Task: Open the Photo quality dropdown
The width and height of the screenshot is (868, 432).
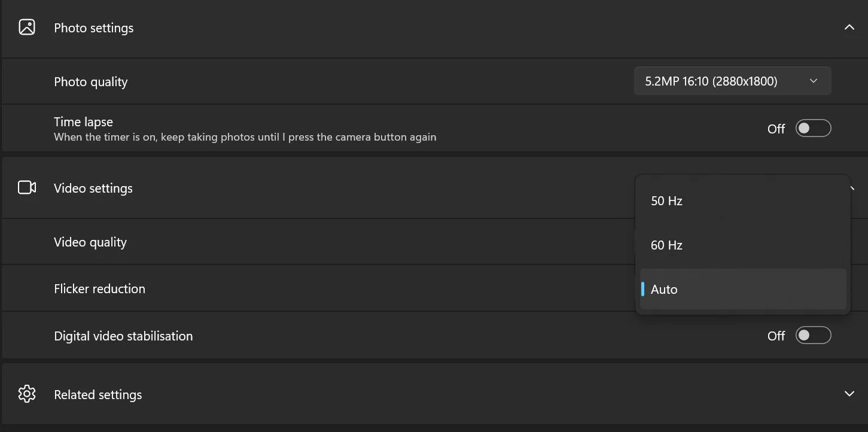Action: (732, 81)
